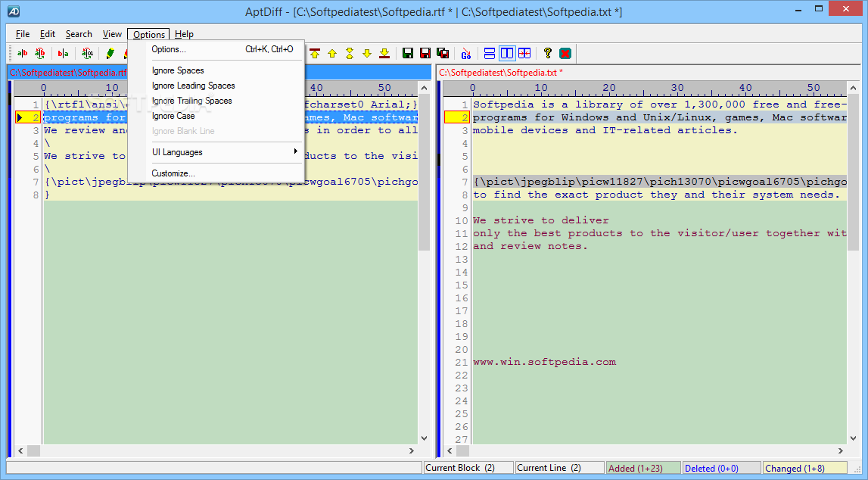Open the View menu

tap(112, 34)
